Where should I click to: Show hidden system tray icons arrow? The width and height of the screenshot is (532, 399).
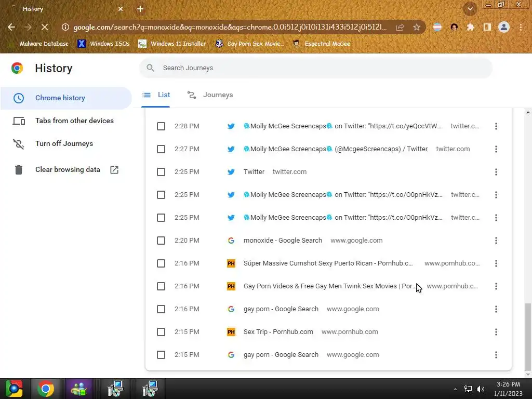coord(455,389)
